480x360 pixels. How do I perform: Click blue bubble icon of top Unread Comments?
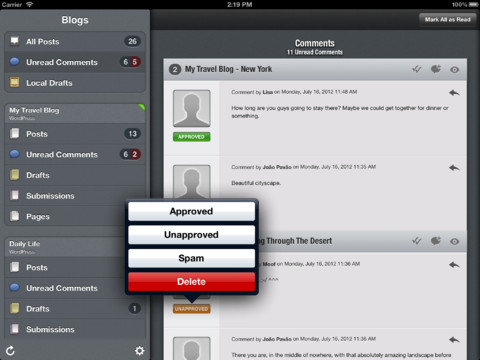[x=15, y=61]
